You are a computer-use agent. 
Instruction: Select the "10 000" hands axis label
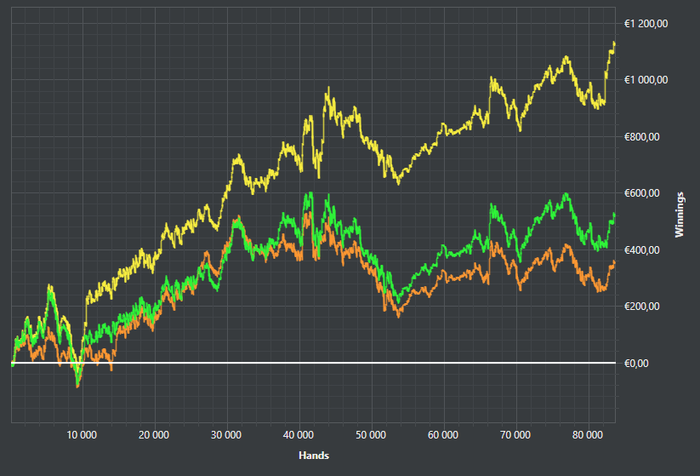(82, 435)
